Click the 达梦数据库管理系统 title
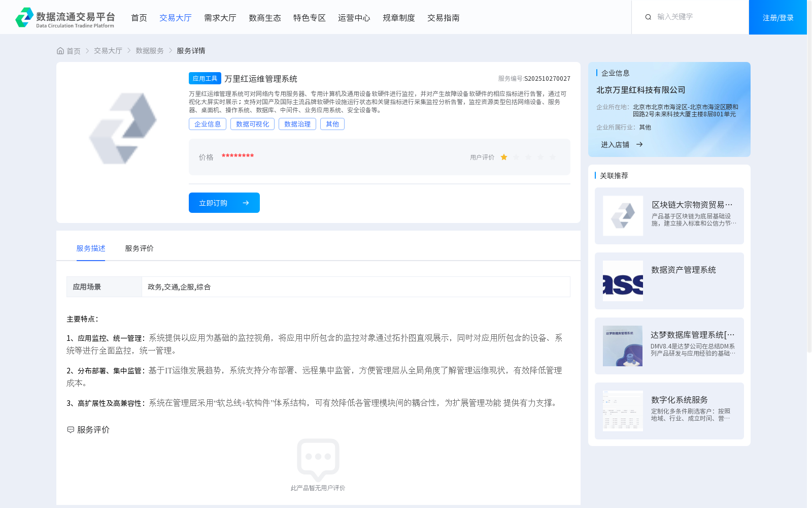 pos(693,335)
